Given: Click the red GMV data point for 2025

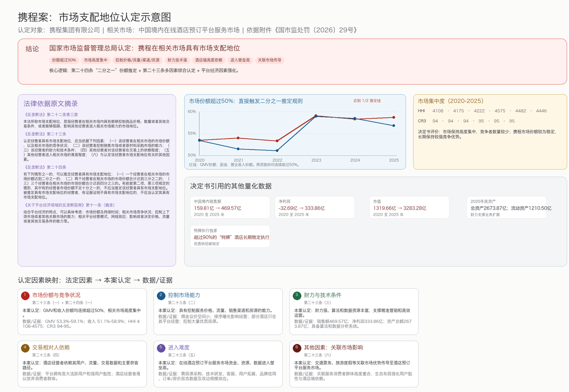Looking at the screenshot, I should tap(394, 117).
